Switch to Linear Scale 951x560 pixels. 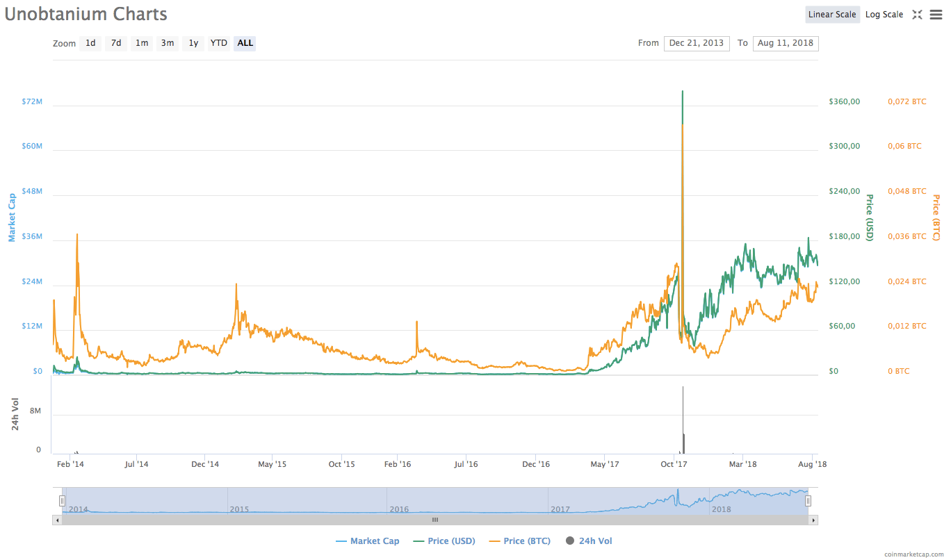[832, 15]
